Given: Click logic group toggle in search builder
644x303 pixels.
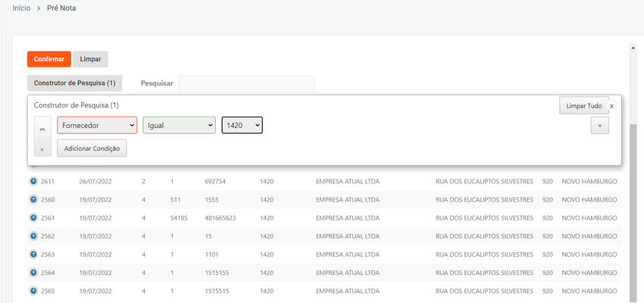Looking at the screenshot, I should pyautogui.click(x=42, y=130).
